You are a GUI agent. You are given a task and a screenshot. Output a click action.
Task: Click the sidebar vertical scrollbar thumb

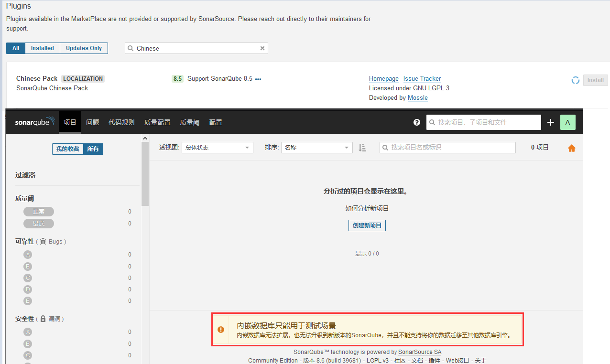coord(145,174)
